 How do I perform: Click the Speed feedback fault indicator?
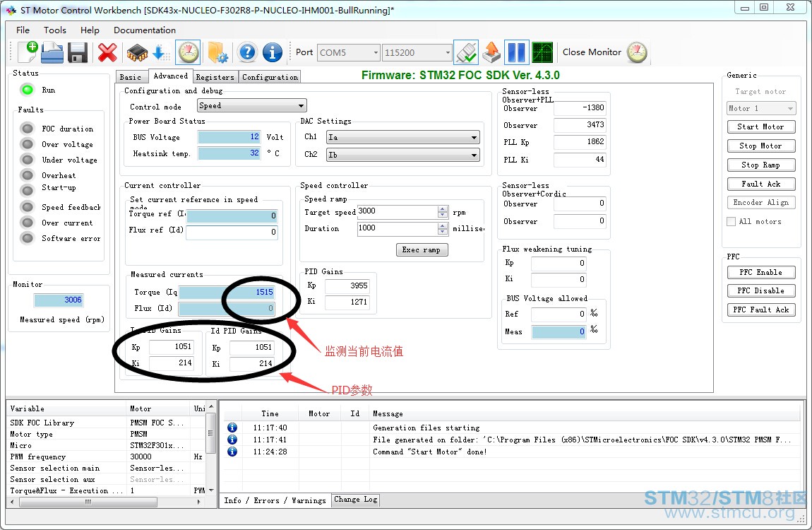point(28,207)
